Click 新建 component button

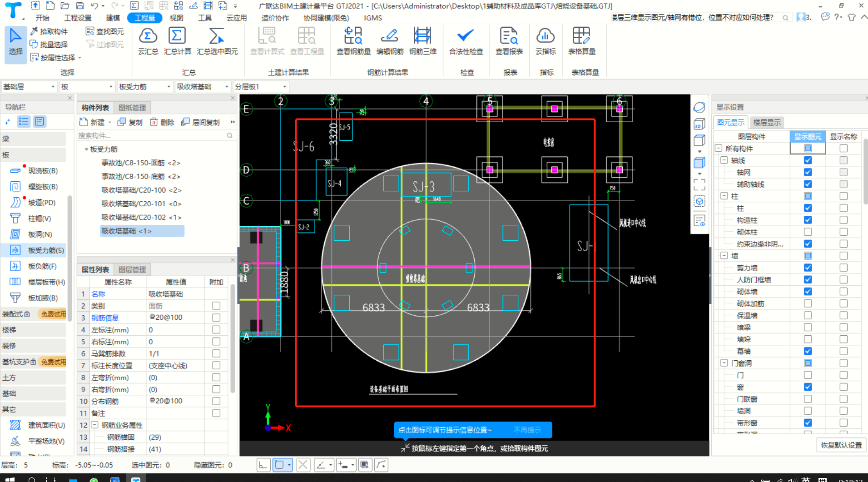coord(92,122)
